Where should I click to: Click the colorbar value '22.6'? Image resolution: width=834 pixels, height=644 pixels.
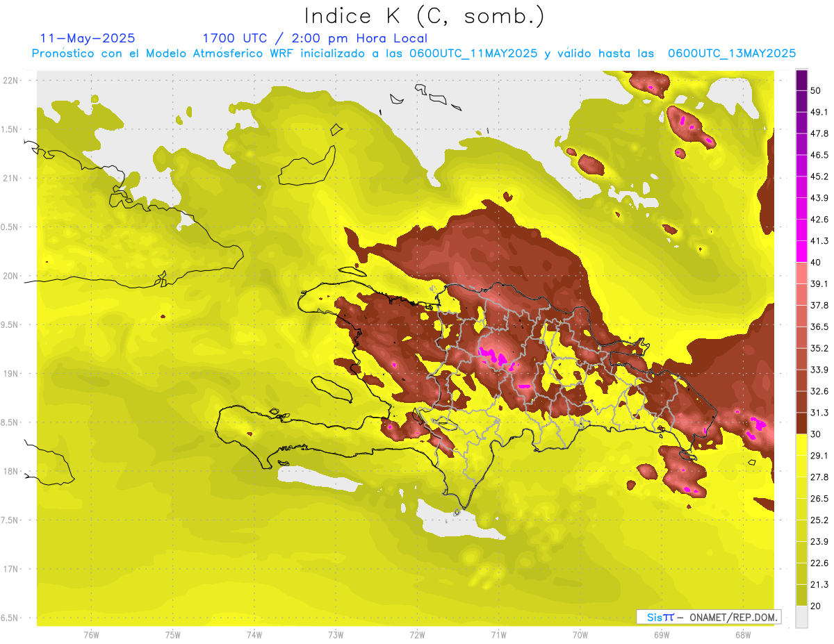pos(819,563)
